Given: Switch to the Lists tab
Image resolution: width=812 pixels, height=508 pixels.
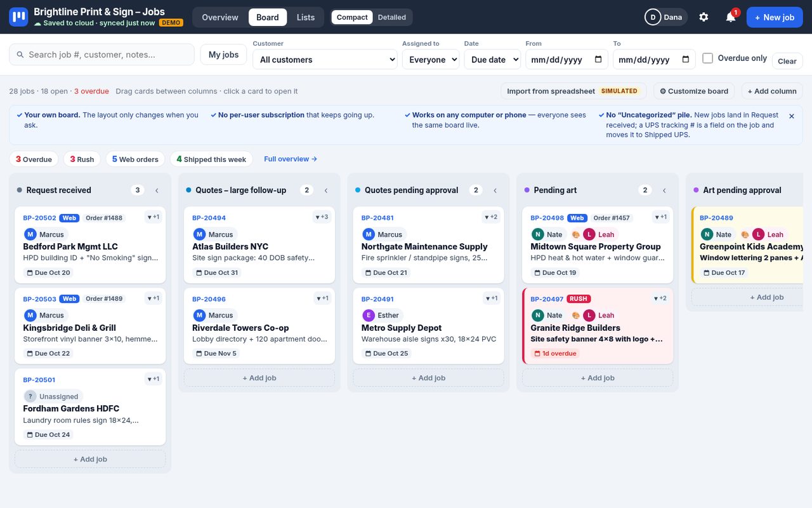Looking at the screenshot, I should pyautogui.click(x=306, y=17).
